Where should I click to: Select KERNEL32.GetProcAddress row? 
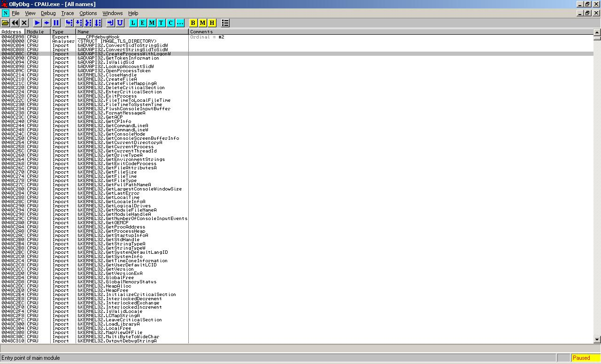pyautogui.click(x=297, y=227)
